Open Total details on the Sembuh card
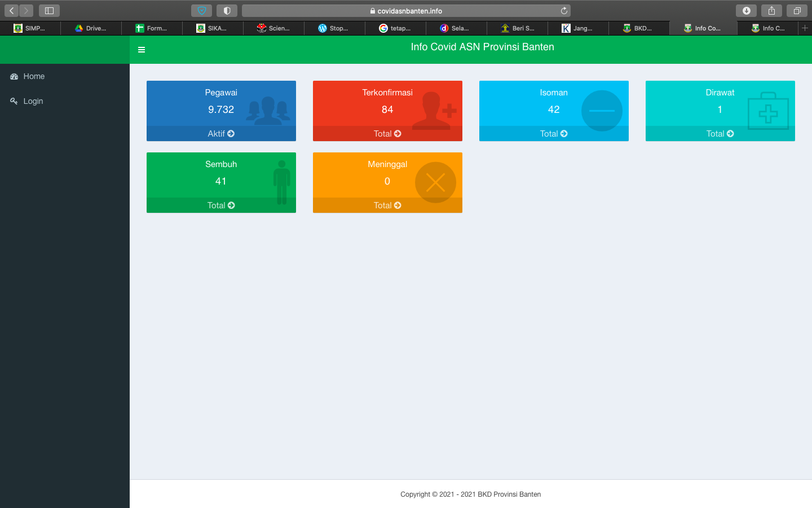812x508 pixels. [x=221, y=205]
